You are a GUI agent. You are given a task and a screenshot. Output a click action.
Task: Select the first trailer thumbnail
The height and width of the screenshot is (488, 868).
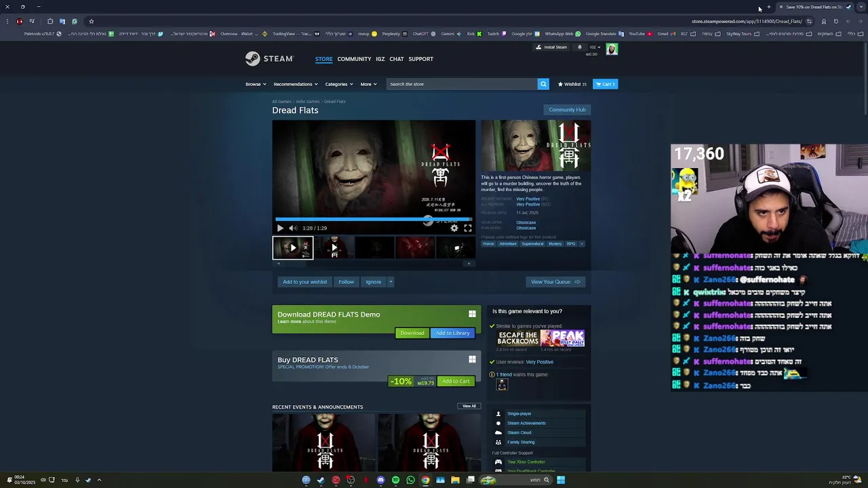293,247
